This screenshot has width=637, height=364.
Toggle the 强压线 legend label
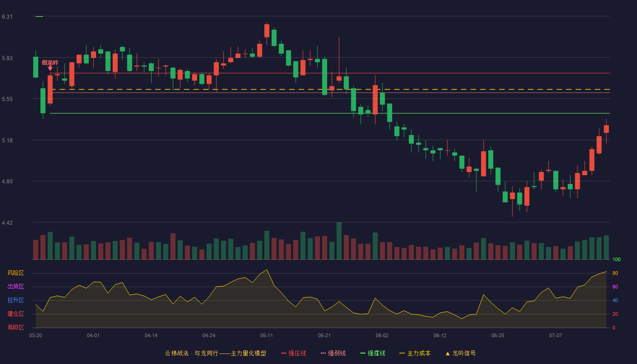click(x=297, y=353)
